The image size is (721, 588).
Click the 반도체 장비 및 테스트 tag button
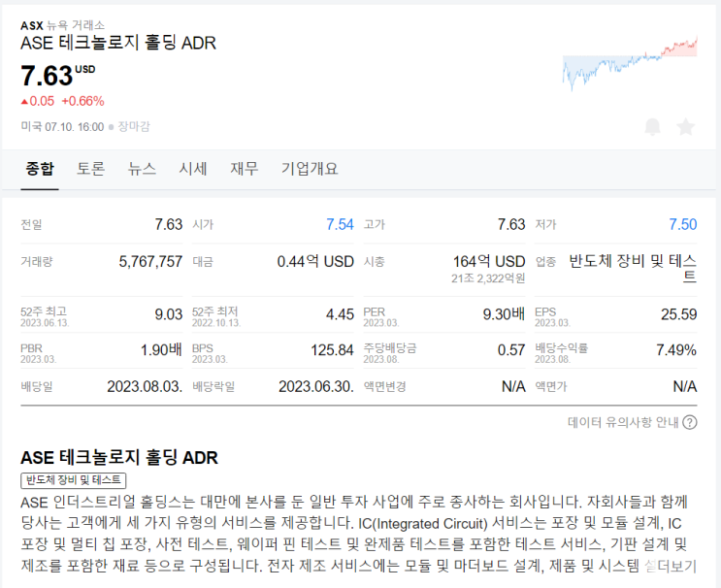73,480
